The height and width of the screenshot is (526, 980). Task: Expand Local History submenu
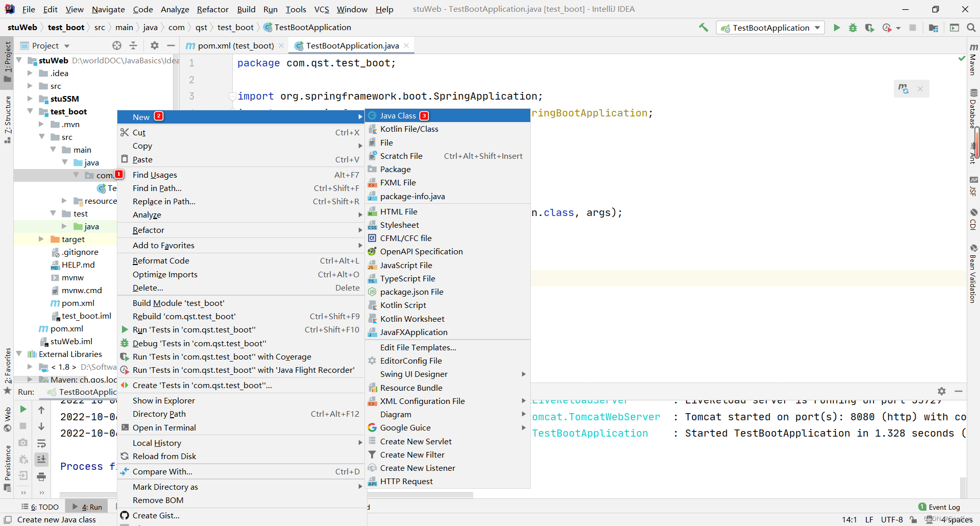241,443
